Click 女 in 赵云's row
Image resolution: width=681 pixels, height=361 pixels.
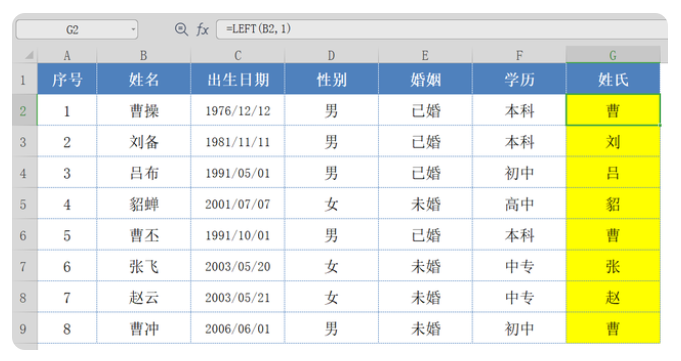[x=331, y=297]
